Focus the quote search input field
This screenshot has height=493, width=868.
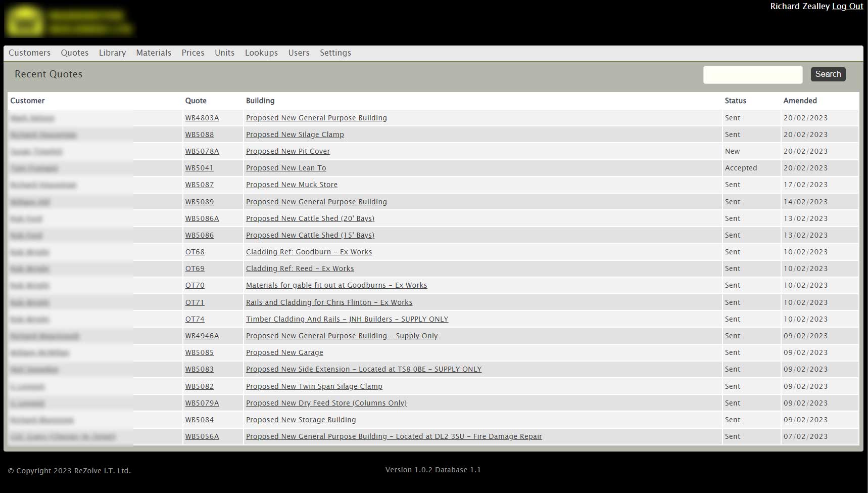(752, 75)
